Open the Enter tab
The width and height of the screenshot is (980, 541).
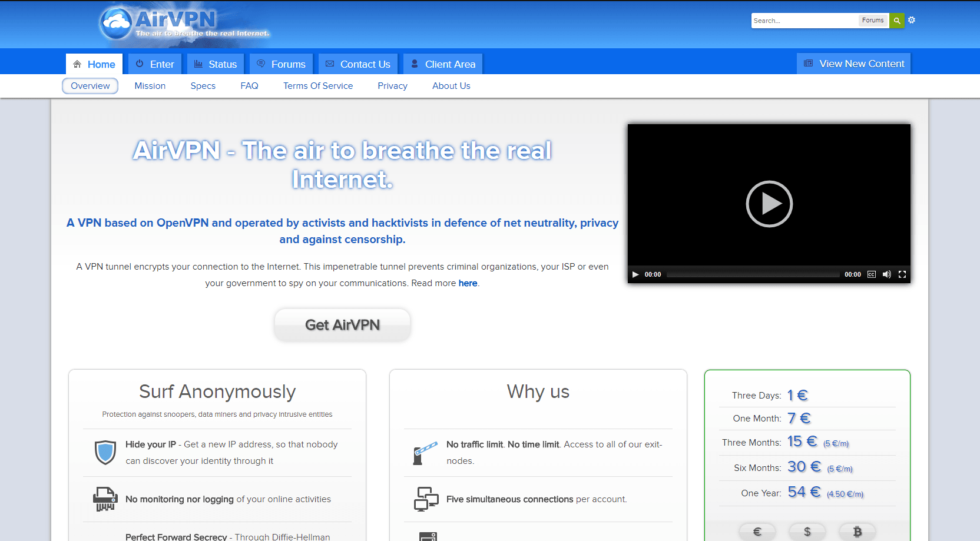click(155, 64)
